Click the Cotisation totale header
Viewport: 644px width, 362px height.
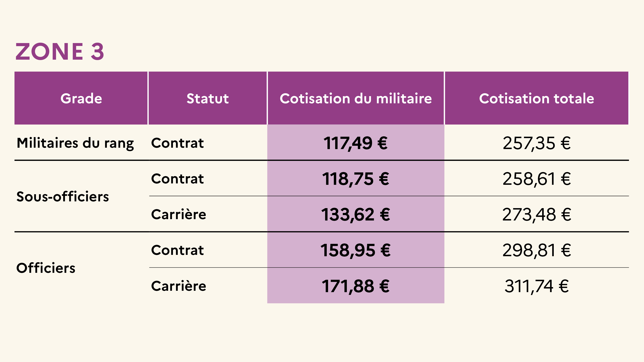click(x=537, y=98)
